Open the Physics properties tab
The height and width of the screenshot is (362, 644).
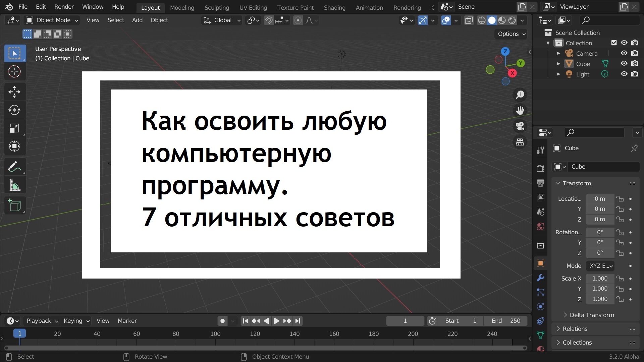click(x=540, y=306)
